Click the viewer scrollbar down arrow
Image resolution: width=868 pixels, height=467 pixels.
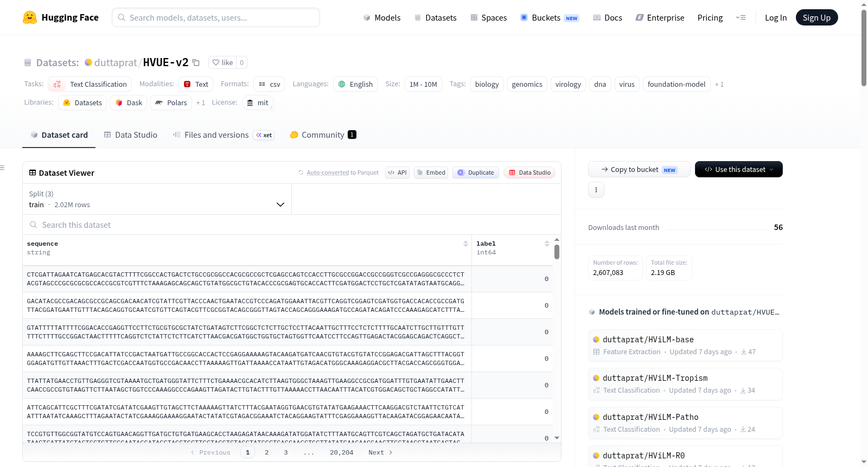(557, 438)
